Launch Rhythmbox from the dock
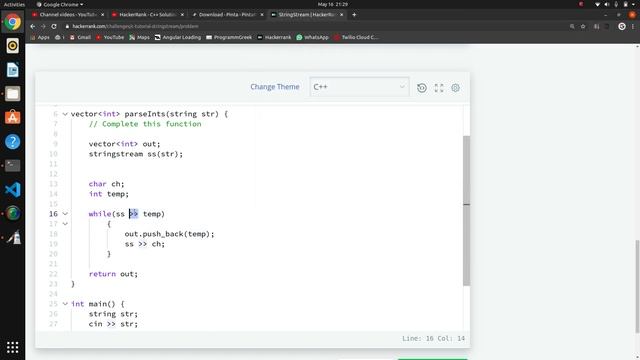This screenshot has width=640, height=360. coord(13,46)
